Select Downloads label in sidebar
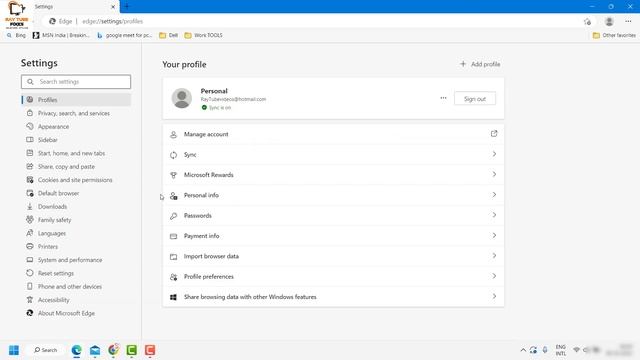640x360 pixels. 52,207
